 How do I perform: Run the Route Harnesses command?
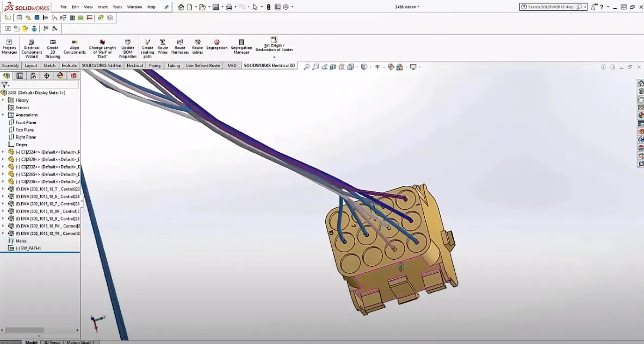(x=180, y=47)
